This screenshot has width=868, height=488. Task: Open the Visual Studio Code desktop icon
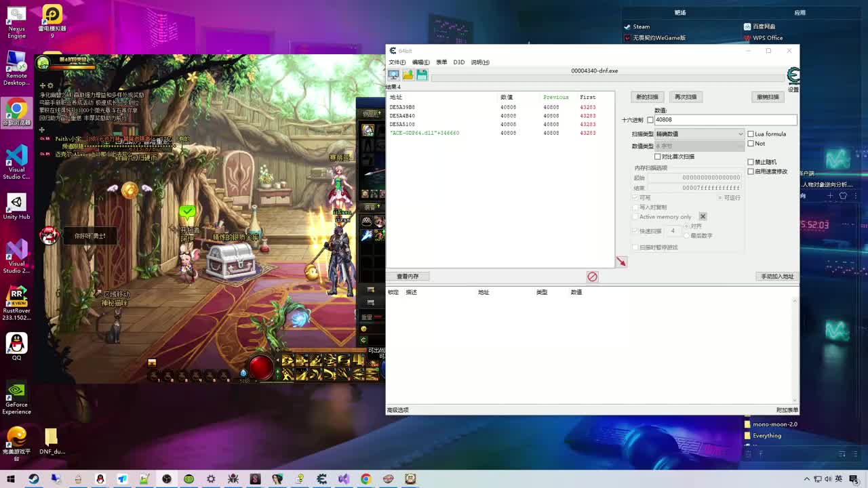click(16, 163)
